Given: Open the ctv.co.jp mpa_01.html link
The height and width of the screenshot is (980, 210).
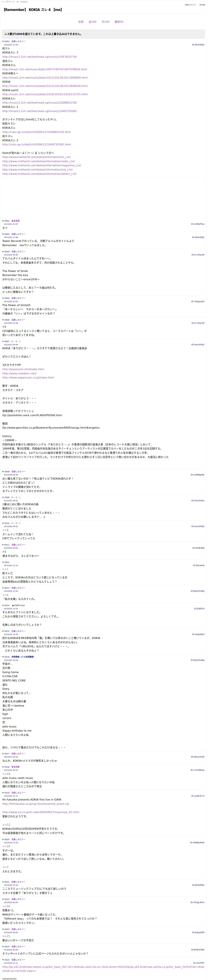Looking at the screenshot, I should (x=41, y=812).
